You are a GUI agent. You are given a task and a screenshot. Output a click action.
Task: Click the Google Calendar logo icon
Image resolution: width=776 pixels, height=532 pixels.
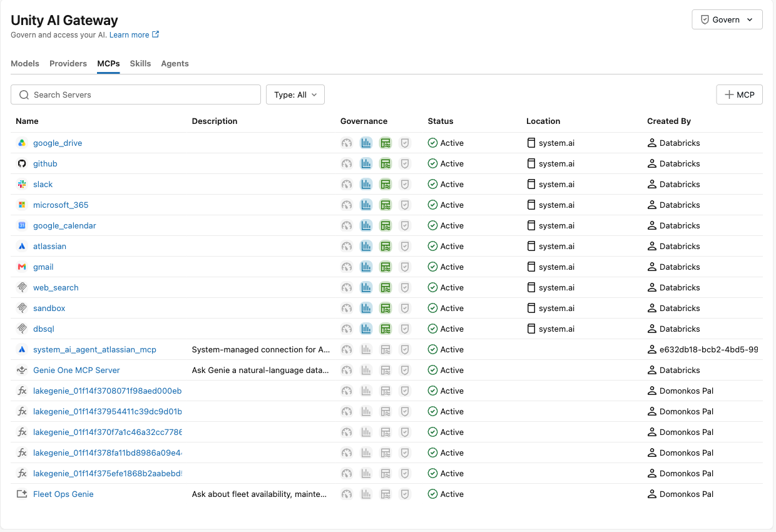pyautogui.click(x=22, y=225)
